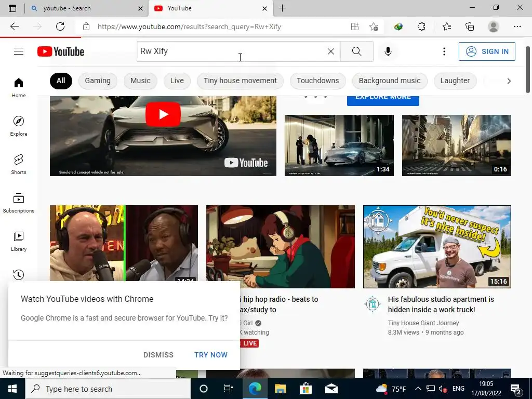Screen dimensions: 532x399
Task: Click browser back arrow
Action: pyautogui.click(x=14, y=26)
